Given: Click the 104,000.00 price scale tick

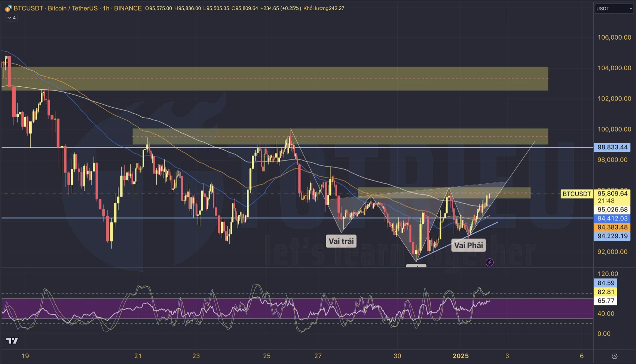Looking at the screenshot, I should click(614, 68).
